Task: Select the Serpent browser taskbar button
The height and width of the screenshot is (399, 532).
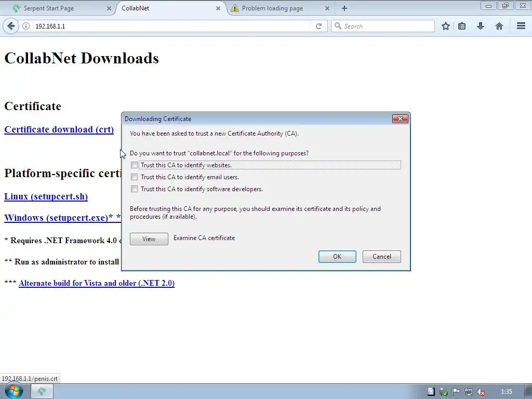Action: tap(42, 392)
